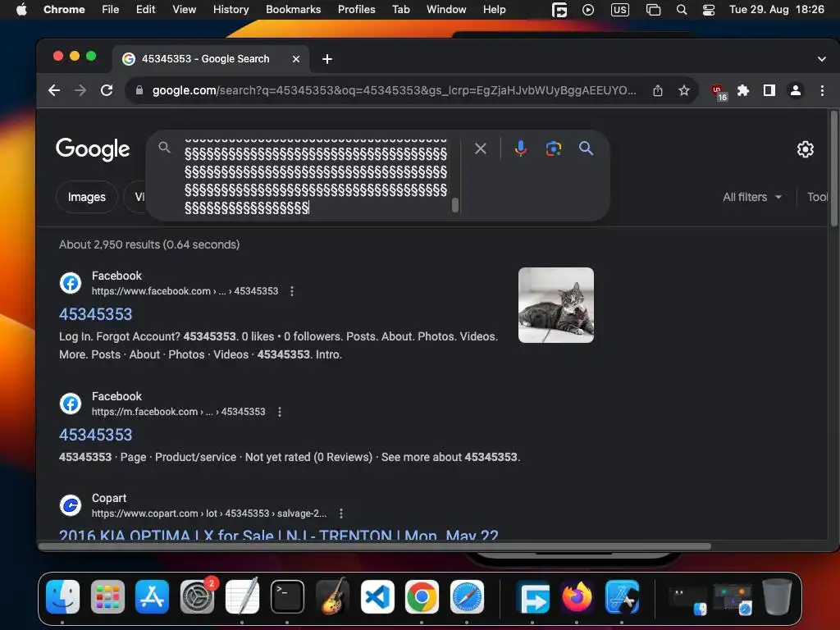Click the browser forward arrow
Screen dimensions: 840x630
[80, 90]
